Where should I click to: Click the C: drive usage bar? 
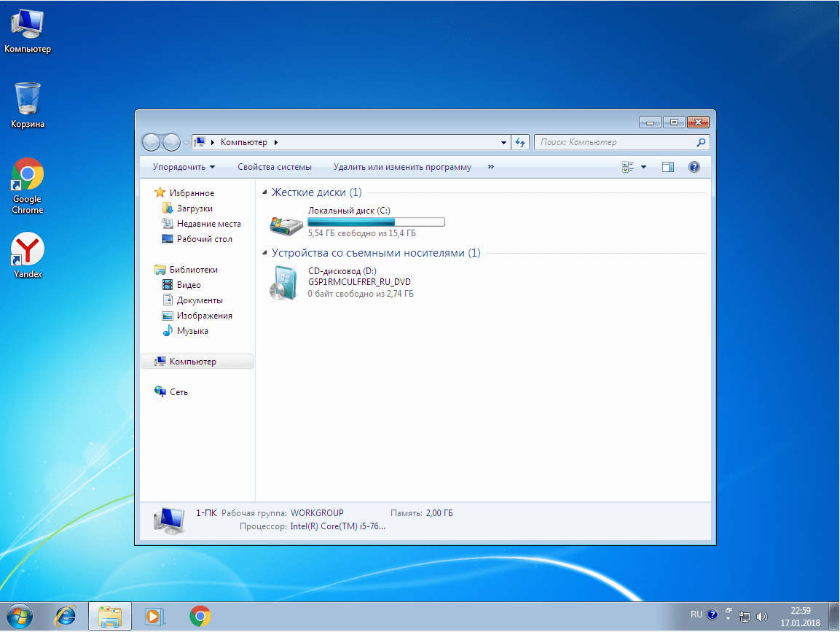376,222
